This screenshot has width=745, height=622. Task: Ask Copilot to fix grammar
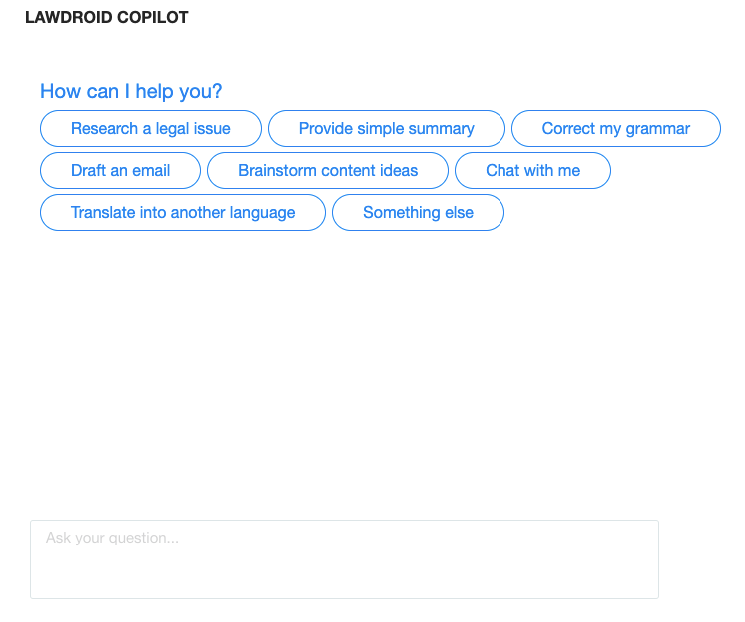point(616,128)
